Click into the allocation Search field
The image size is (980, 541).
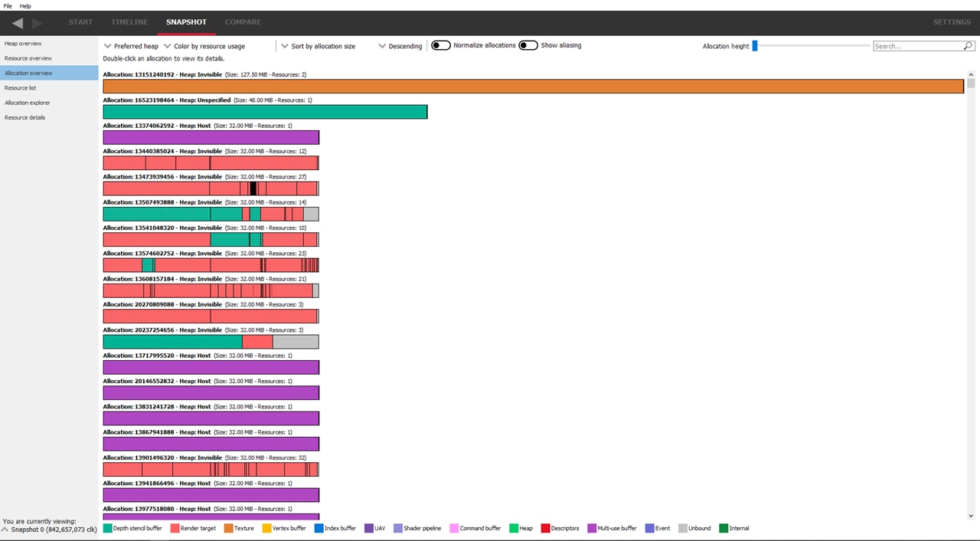coord(917,46)
